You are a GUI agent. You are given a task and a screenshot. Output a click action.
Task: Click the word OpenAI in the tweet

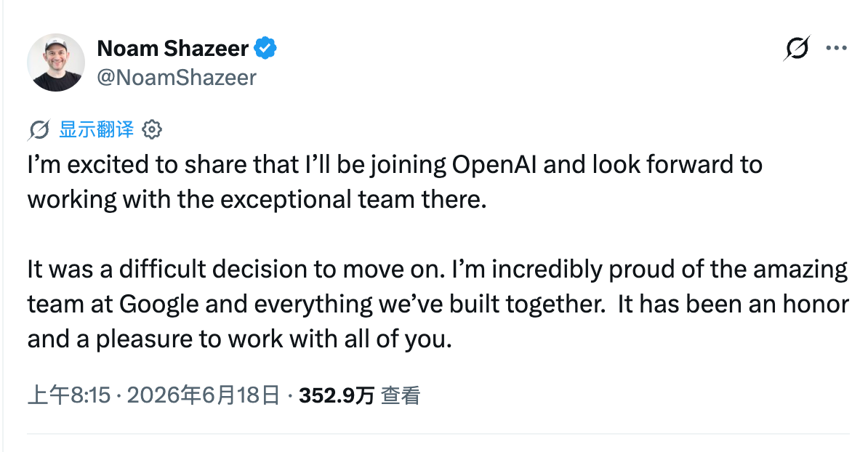point(494,165)
